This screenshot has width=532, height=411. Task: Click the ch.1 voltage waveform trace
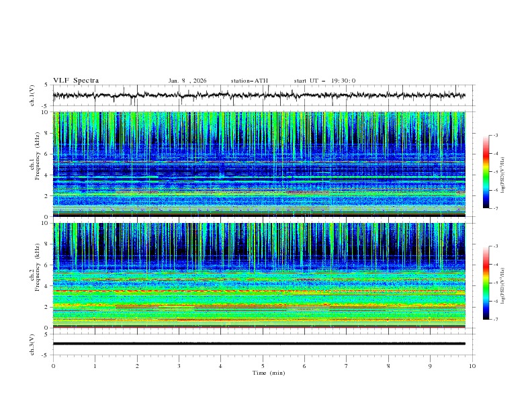click(x=259, y=95)
